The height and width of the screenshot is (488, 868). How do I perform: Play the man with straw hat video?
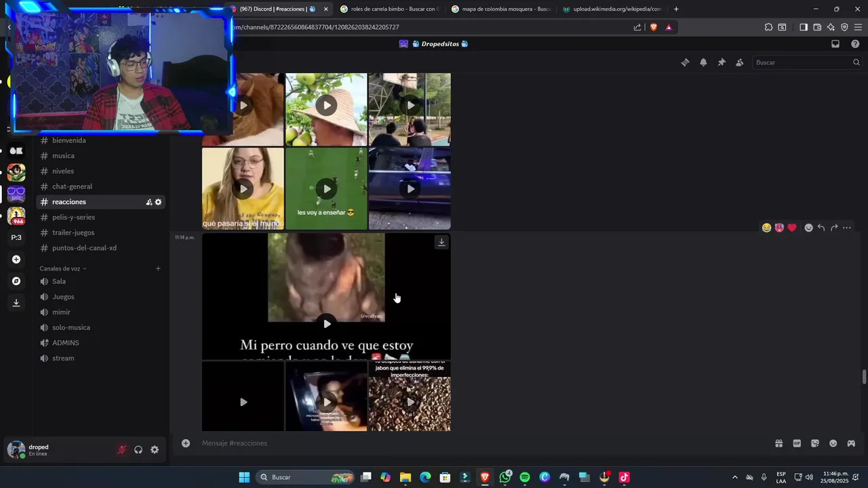point(327,105)
